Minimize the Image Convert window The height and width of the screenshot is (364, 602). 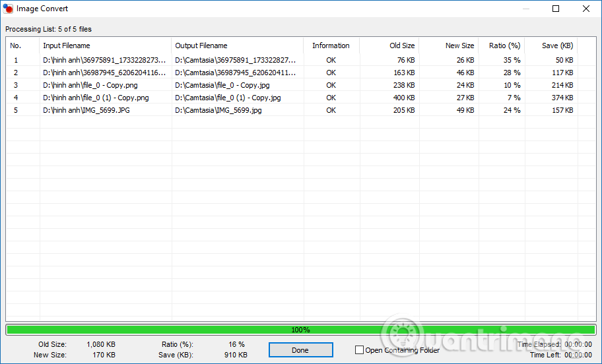[x=525, y=9]
